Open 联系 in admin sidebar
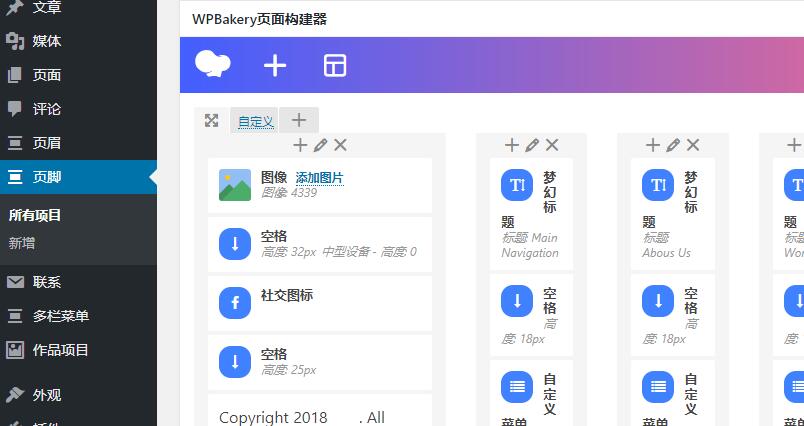804x426 pixels. click(x=78, y=282)
